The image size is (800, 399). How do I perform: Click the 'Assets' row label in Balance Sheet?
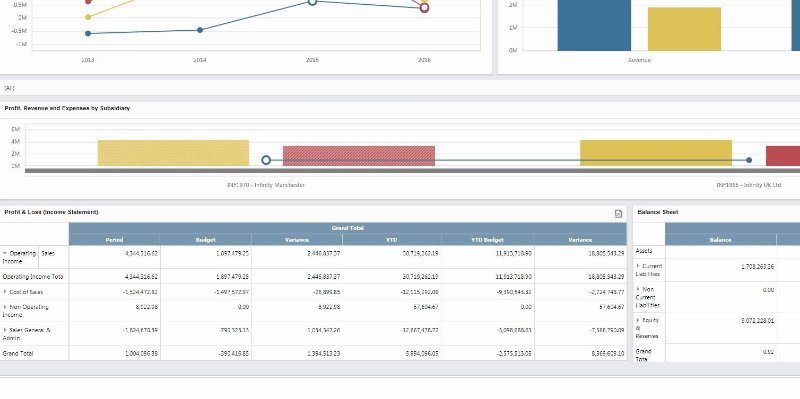(x=644, y=251)
